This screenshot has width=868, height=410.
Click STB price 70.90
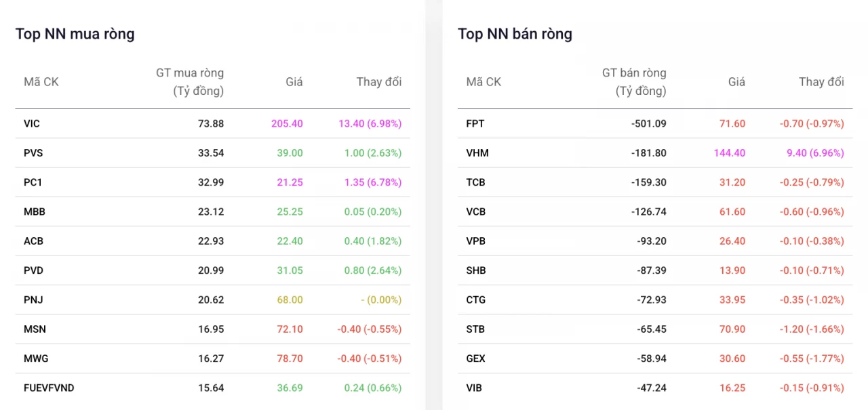coord(732,329)
